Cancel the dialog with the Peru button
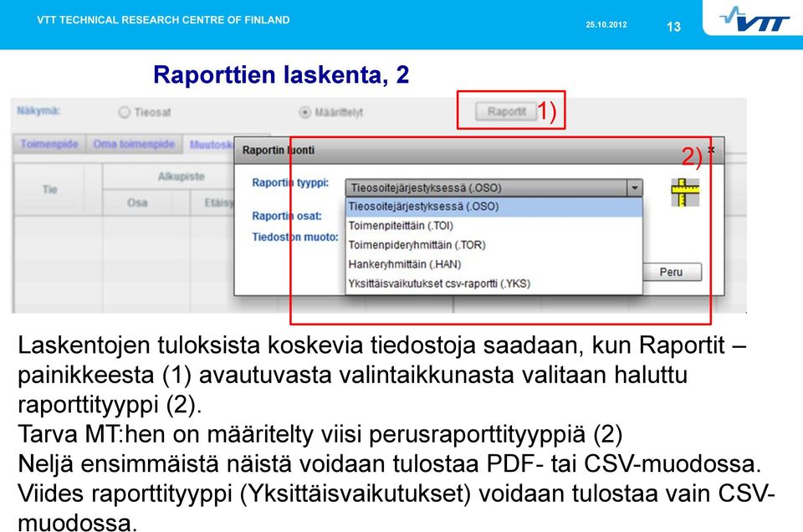This screenshot has width=803, height=532. pos(672,272)
